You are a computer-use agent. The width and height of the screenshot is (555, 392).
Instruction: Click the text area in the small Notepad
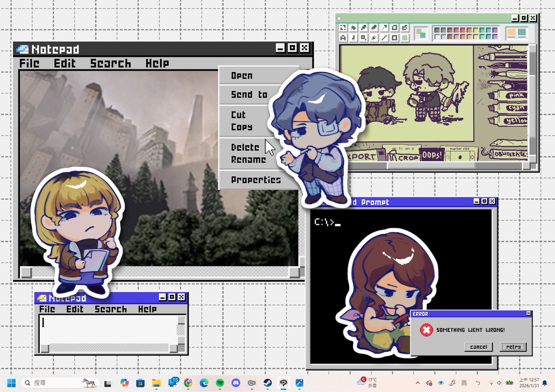coord(108,330)
